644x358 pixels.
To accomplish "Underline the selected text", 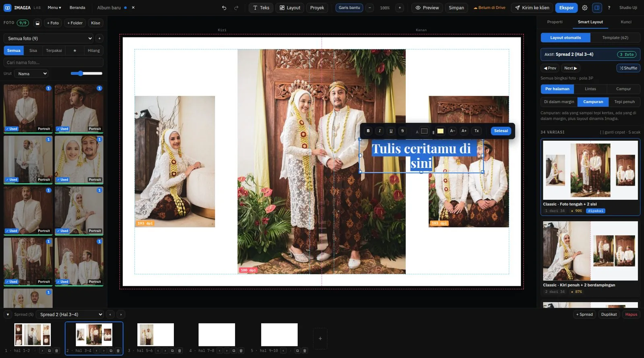I will tap(391, 131).
